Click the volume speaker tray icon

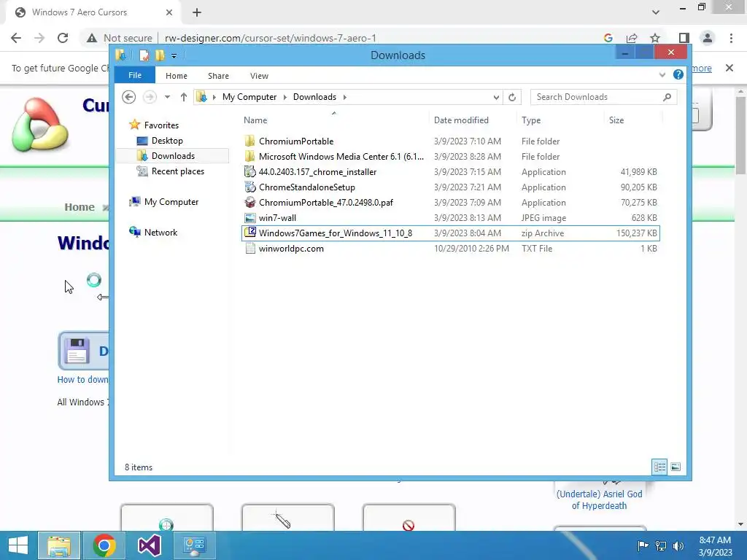point(678,545)
